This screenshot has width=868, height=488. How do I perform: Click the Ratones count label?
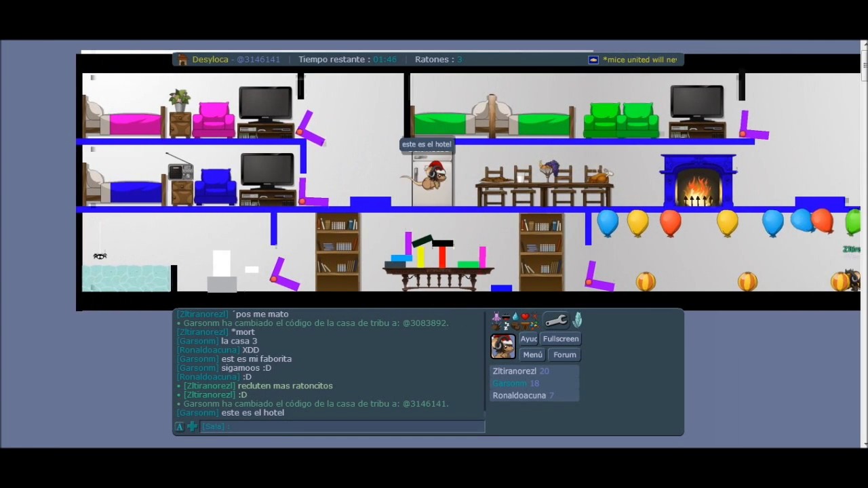pos(439,60)
